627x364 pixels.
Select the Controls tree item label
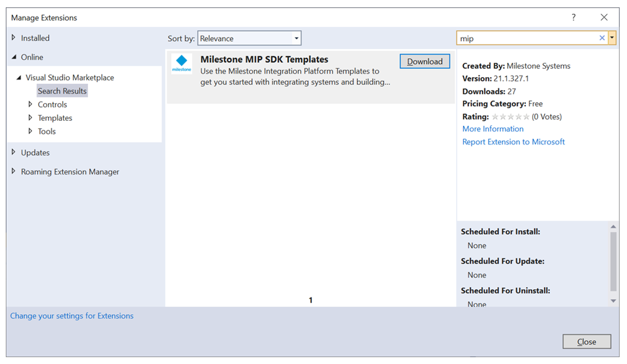click(52, 105)
